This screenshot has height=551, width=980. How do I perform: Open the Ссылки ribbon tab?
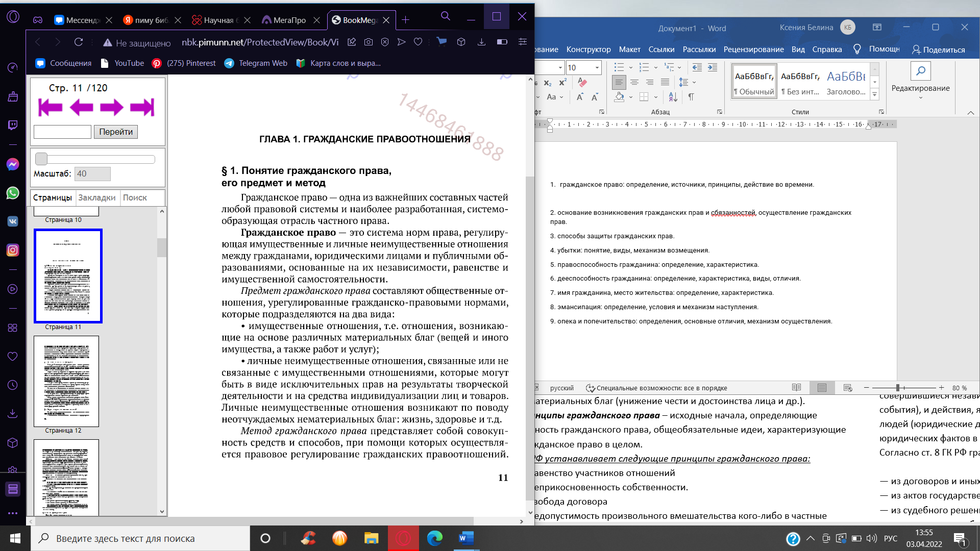(661, 49)
